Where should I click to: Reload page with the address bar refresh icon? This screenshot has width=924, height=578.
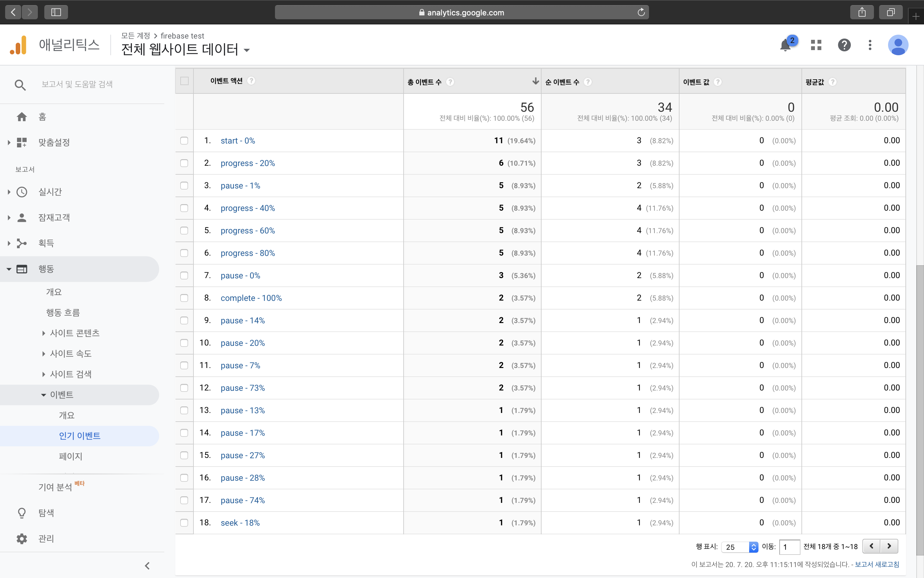coord(641,12)
